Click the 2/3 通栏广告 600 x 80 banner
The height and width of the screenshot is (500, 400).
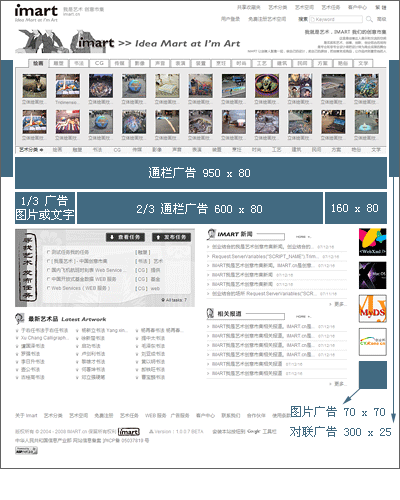click(x=200, y=208)
